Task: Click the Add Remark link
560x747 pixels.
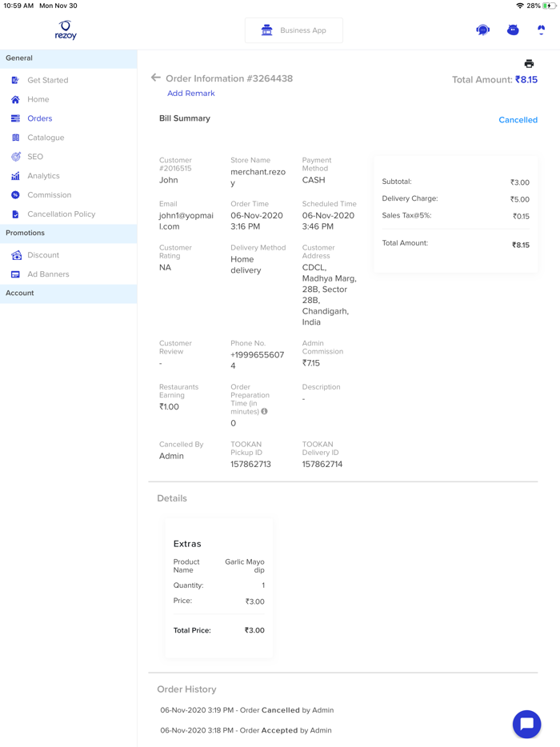Action: [191, 94]
